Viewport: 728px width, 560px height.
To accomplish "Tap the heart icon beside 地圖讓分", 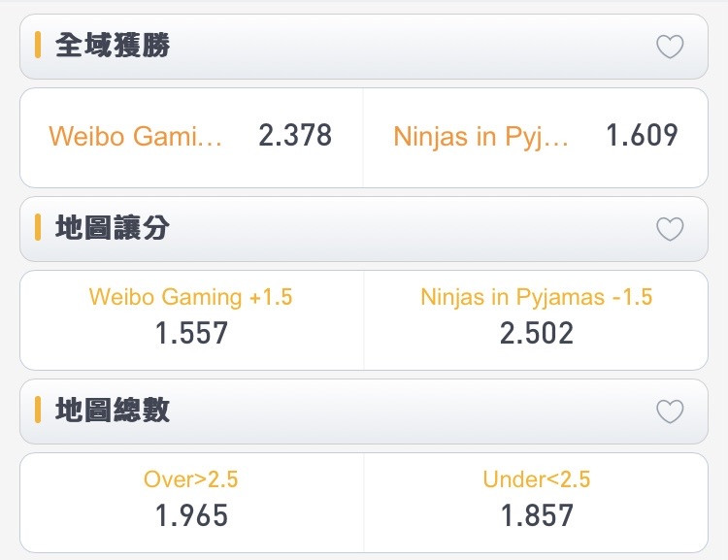I will [670, 229].
